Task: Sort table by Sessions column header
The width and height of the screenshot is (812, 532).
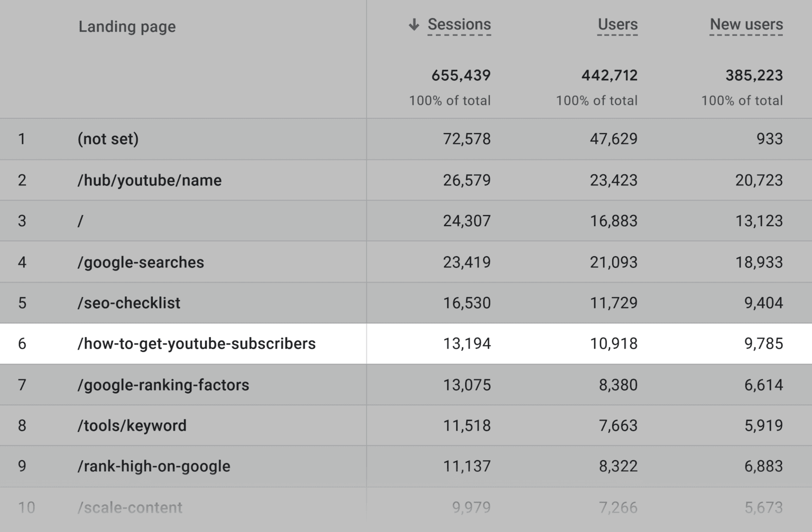Action: point(459,24)
